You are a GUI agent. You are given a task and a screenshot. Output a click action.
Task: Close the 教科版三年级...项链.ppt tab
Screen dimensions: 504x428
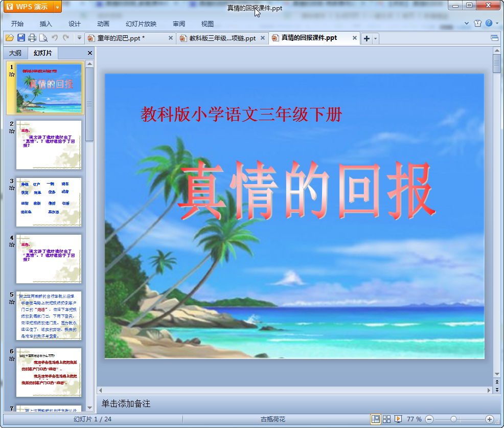(x=263, y=38)
